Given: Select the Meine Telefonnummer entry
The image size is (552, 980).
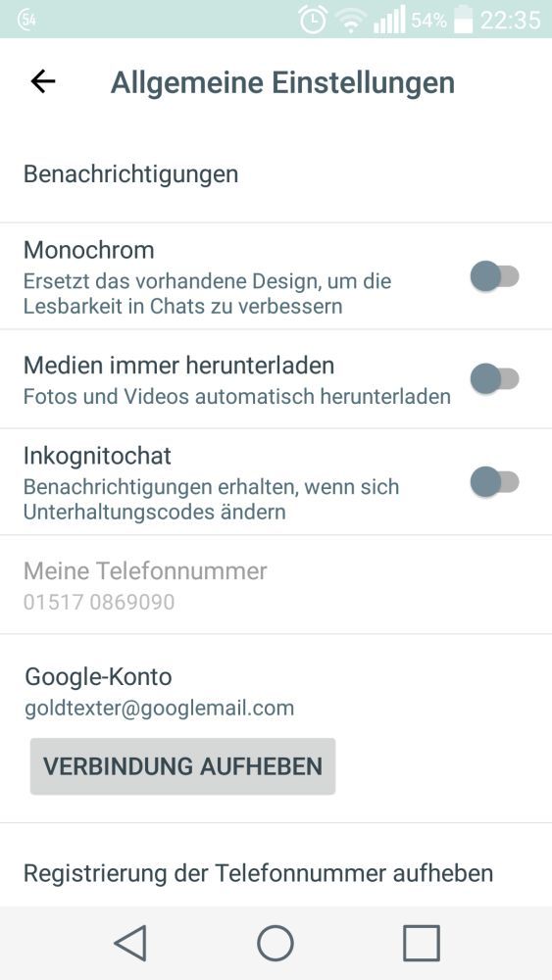Looking at the screenshot, I should [276, 584].
